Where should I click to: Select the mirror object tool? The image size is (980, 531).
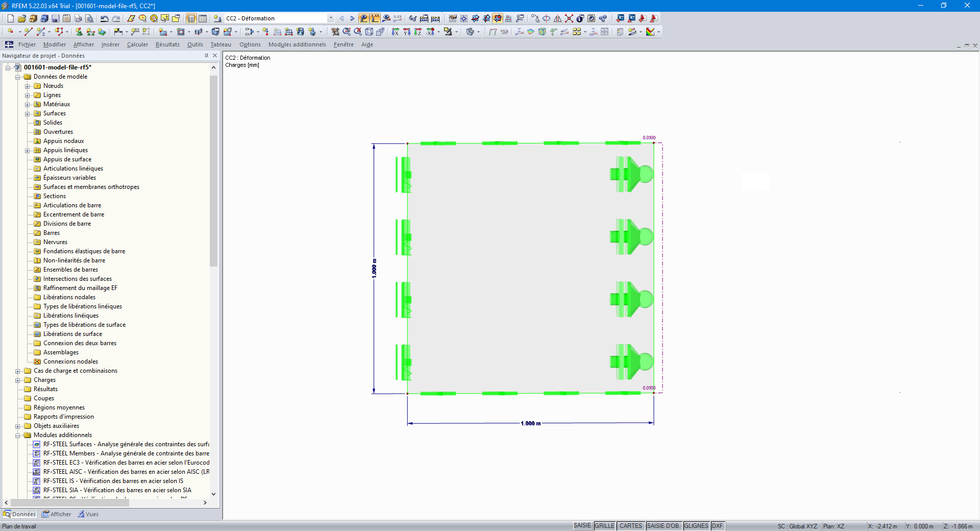click(x=557, y=18)
